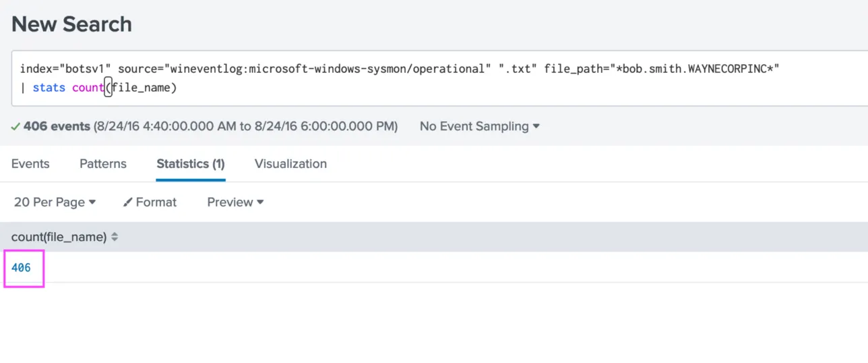The image size is (868, 363).
Task: Click the New Search page title
Action: [71, 24]
